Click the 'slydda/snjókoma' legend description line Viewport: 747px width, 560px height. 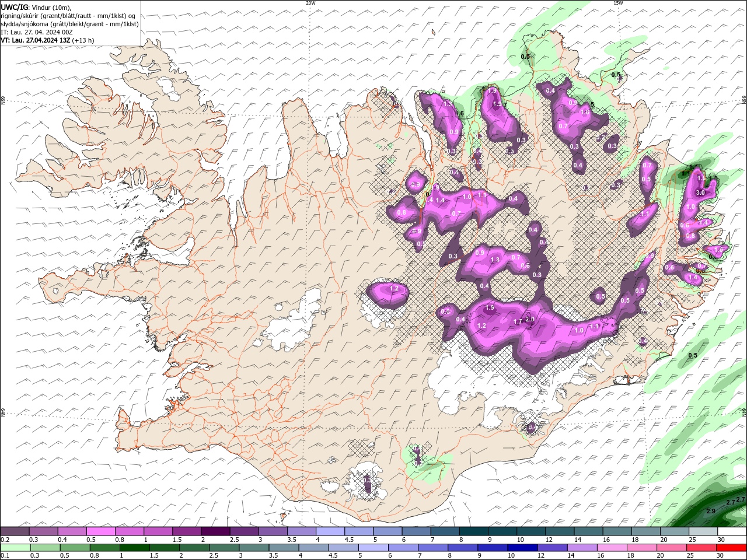click(x=69, y=24)
